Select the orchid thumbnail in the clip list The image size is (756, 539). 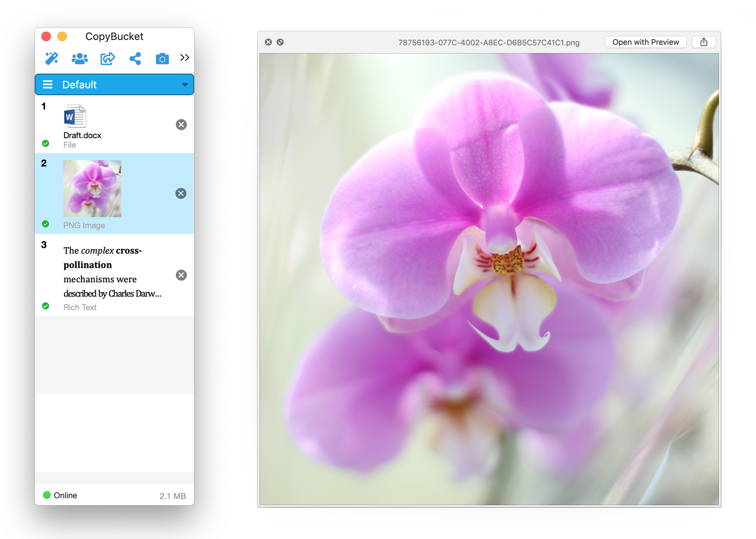[x=92, y=188]
